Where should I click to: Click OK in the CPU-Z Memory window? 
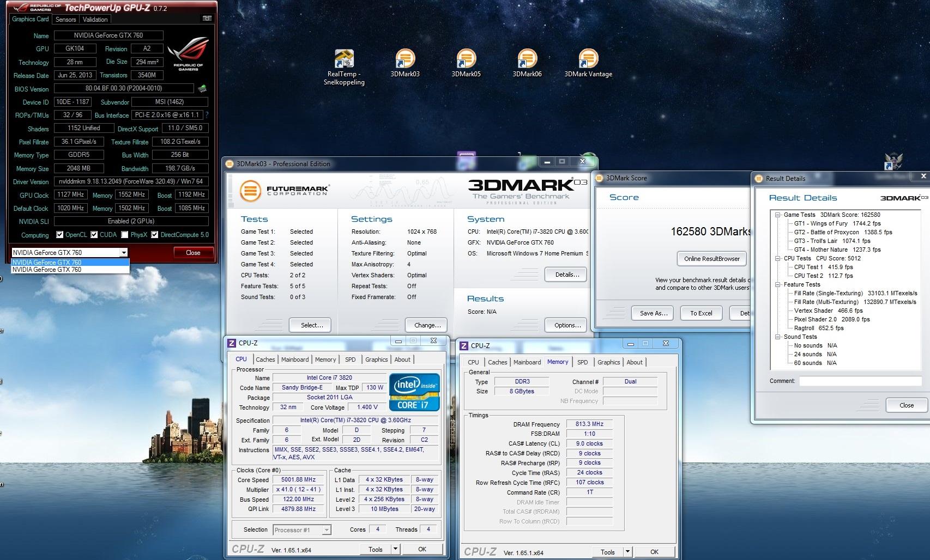(654, 552)
